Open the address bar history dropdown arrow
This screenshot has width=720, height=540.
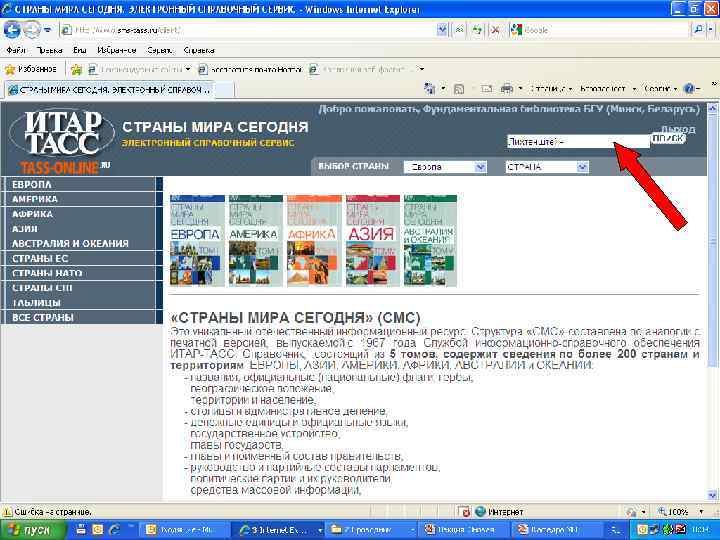(x=442, y=30)
